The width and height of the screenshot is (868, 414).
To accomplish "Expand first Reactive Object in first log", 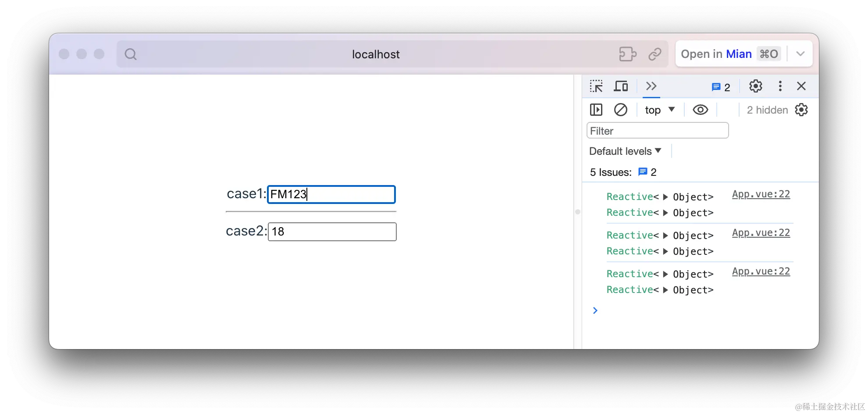I will tap(665, 197).
